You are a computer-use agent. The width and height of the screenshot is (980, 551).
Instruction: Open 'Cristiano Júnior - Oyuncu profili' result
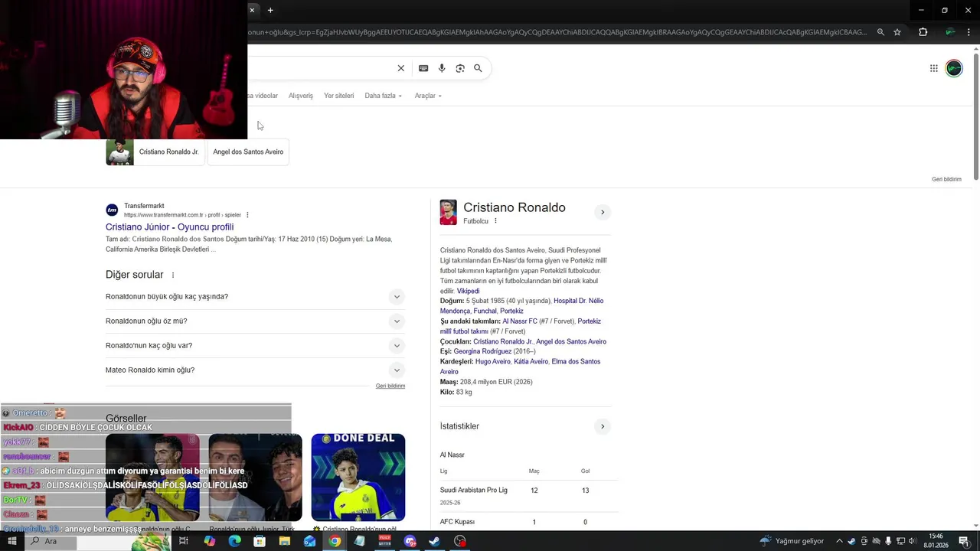169,227
